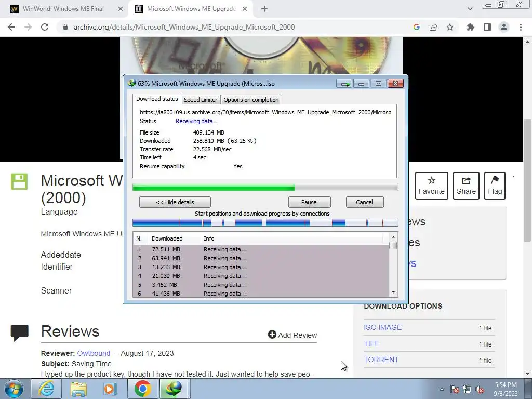Open the TIFF download option
The height and width of the screenshot is (399, 532).
click(x=371, y=343)
